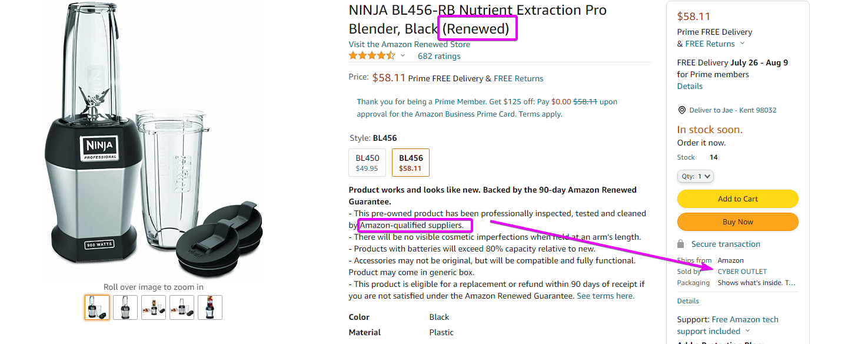Expand the FREE Returns details chevron
868x344 pixels.
[x=743, y=43]
